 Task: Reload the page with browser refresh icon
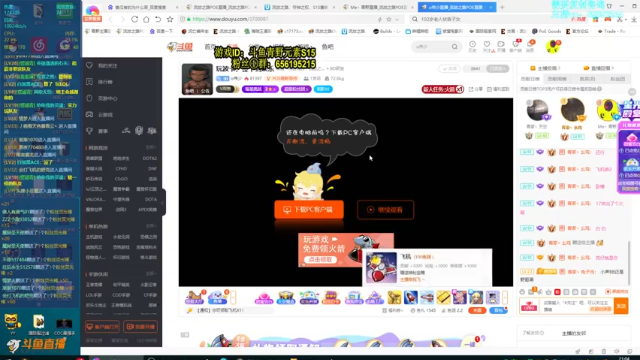[134, 19]
